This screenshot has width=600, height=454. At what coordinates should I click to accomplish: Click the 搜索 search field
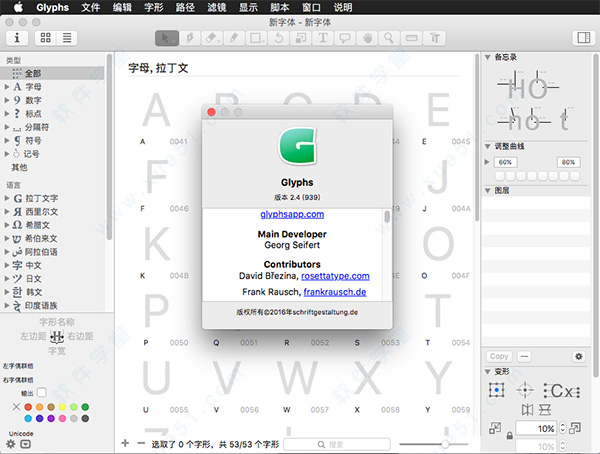pyautogui.click(x=337, y=444)
